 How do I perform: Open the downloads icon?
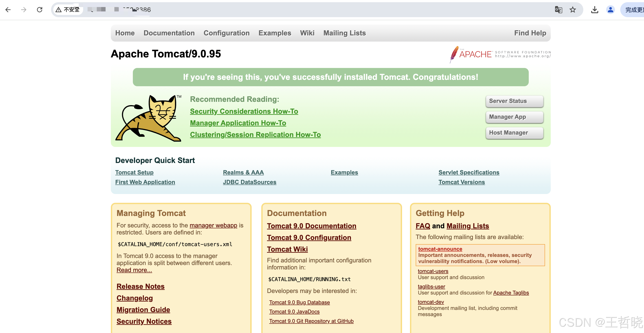595,10
